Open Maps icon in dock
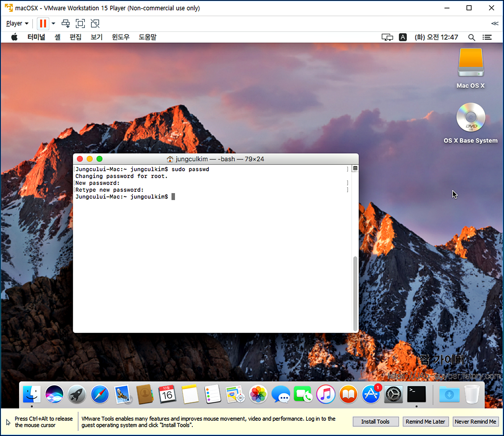This screenshot has height=436, width=504. click(235, 394)
